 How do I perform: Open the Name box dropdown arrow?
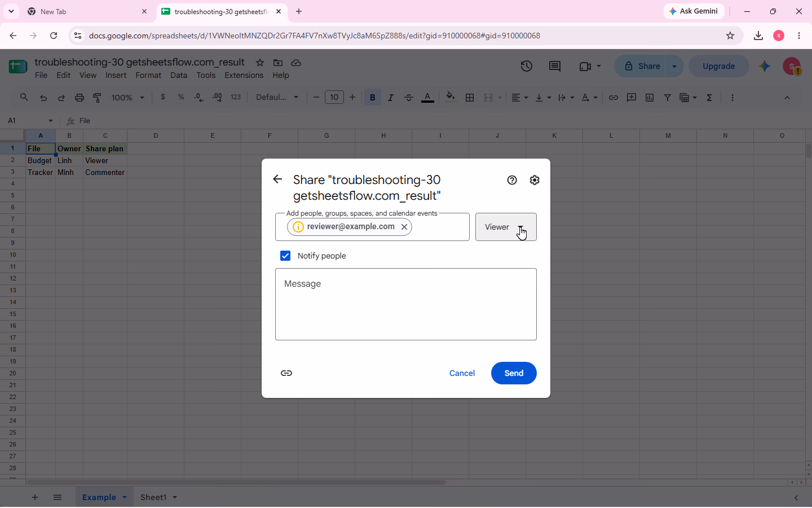tap(51, 121)
